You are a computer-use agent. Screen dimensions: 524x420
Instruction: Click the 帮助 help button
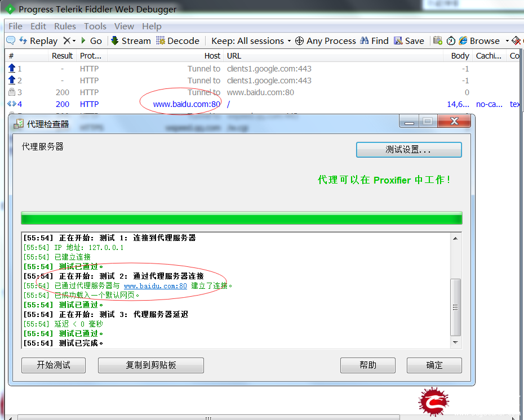(367, 365)
